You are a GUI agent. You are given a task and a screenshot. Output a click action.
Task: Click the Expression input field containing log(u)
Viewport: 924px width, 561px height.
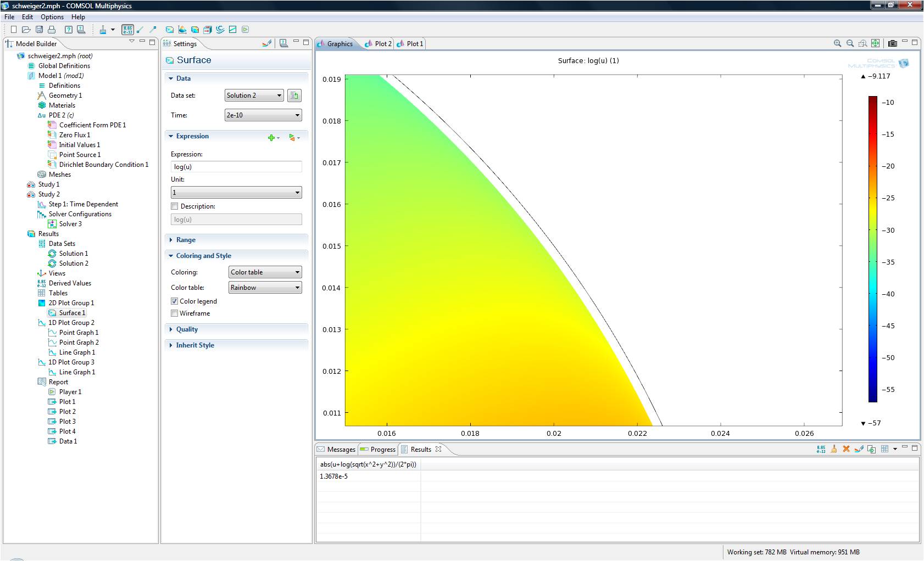click(236, 167)
